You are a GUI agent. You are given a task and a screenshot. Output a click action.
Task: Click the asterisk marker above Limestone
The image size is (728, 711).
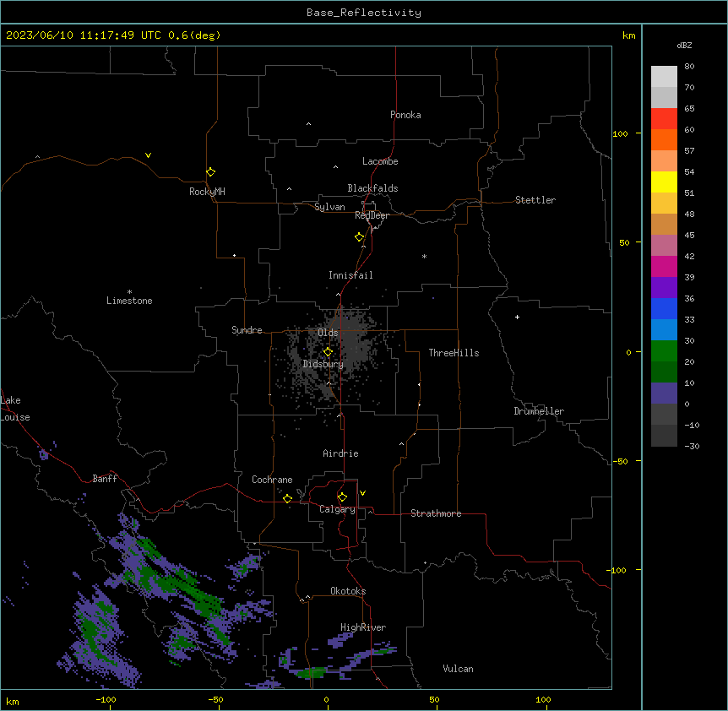(129, 292)
